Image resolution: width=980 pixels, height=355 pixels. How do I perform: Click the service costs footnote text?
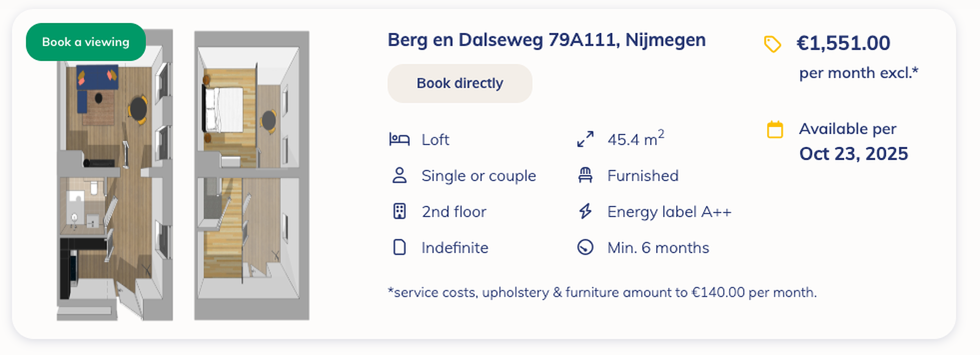pyautogui.click(x=602, y=293)
